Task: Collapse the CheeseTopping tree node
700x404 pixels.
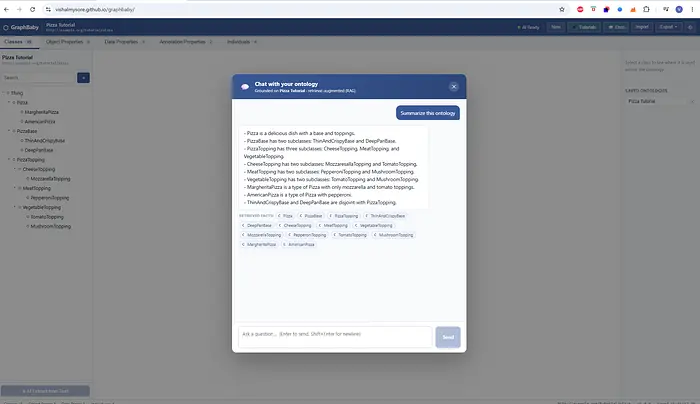Action: pyautogui.click(x=15, y=169)
